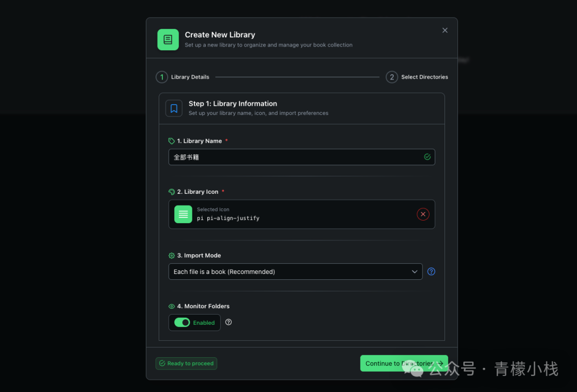Click the 'pi pi-align-justify' icon name text

click(x=228, y=218)
